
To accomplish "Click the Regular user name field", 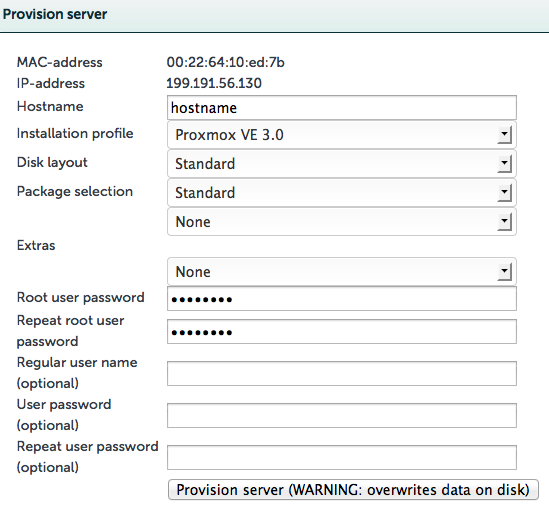I will 342,373.
